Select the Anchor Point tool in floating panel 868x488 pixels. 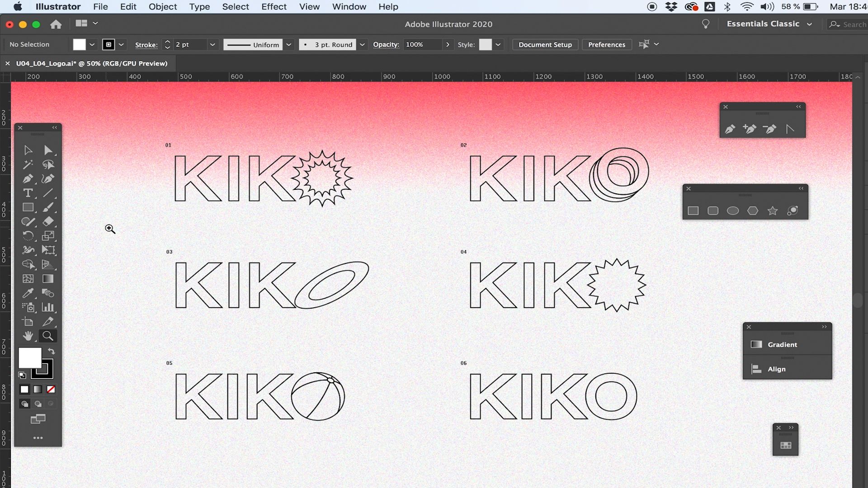pos(790,129)
